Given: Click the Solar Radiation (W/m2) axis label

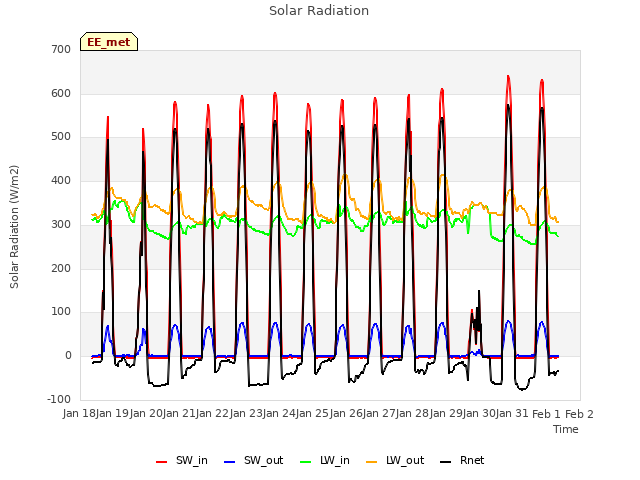Looking at the screenshot, I should 14,227.
